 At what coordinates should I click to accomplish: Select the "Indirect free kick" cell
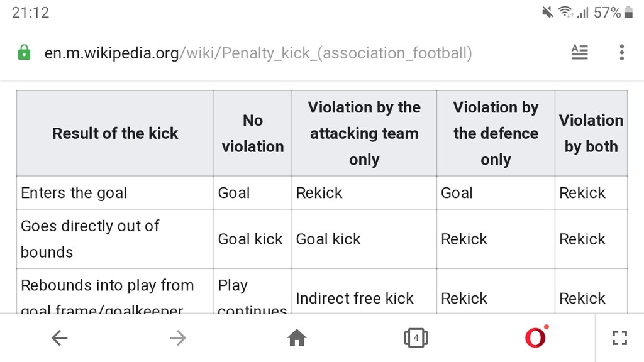pos(355,299)
